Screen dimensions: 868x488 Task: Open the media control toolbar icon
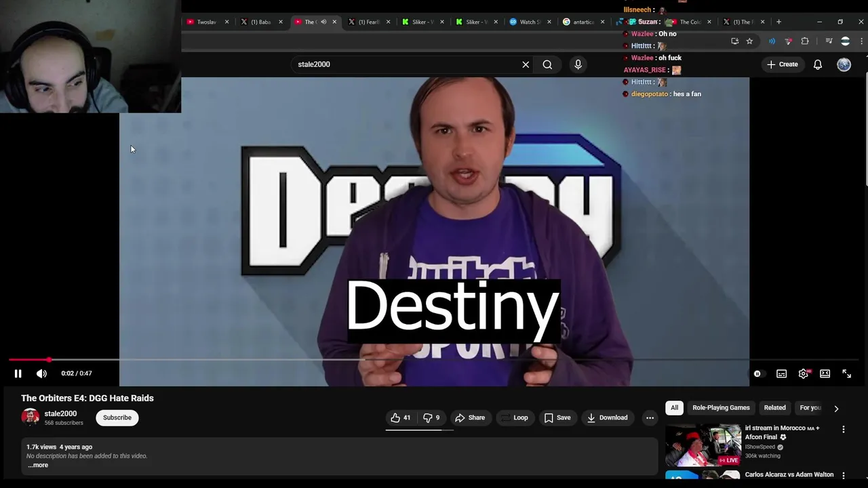pos(829,41)
